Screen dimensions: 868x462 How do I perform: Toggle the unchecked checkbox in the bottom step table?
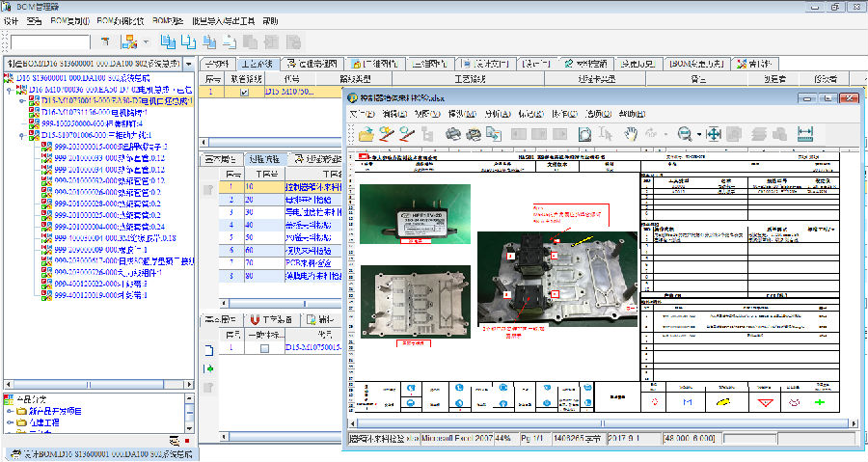(264, 348)
